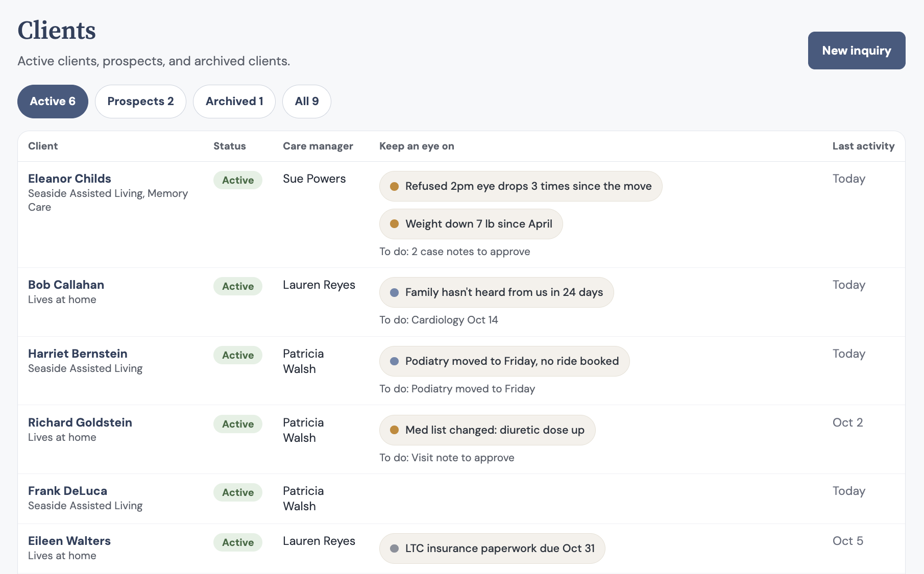
Task: Click the Last activity column header
Action: tap(863, 146)
